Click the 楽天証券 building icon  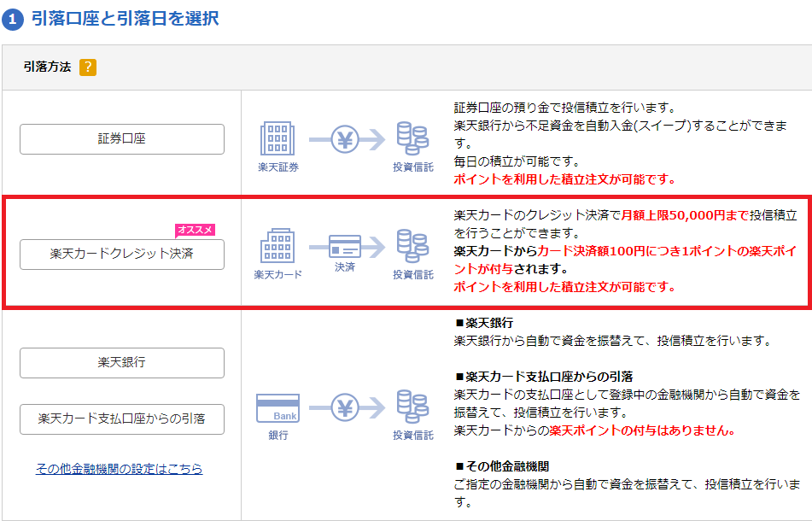click(x=277, y=138)
